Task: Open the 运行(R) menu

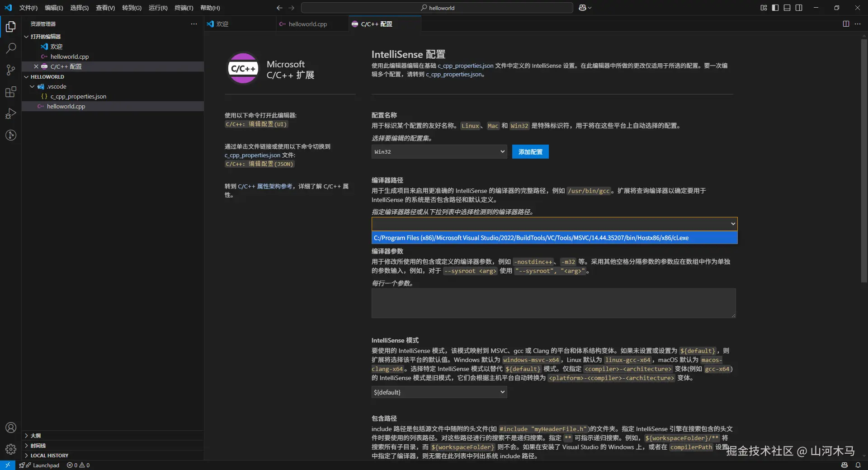Action: (158, 8)
